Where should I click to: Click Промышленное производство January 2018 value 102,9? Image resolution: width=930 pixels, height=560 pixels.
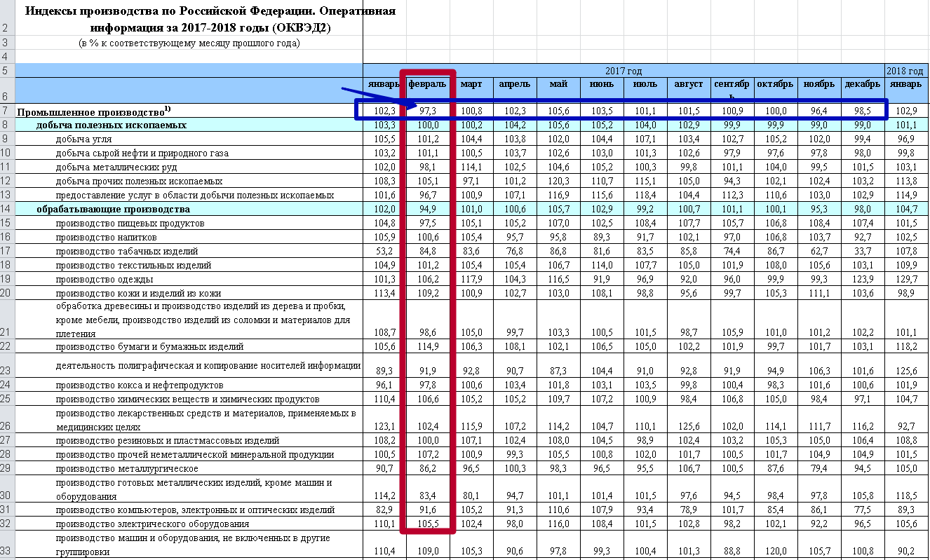[x=905, y=111]
